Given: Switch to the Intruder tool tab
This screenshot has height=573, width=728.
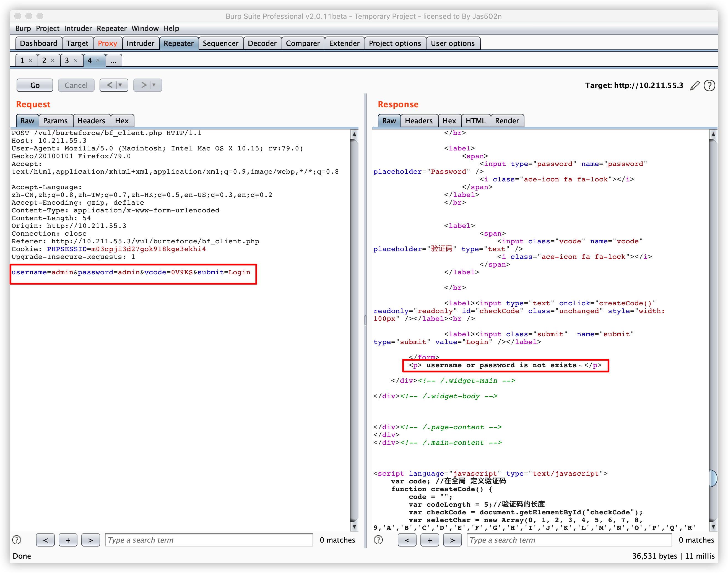Looking at the screenshot, I should point(140,43).
